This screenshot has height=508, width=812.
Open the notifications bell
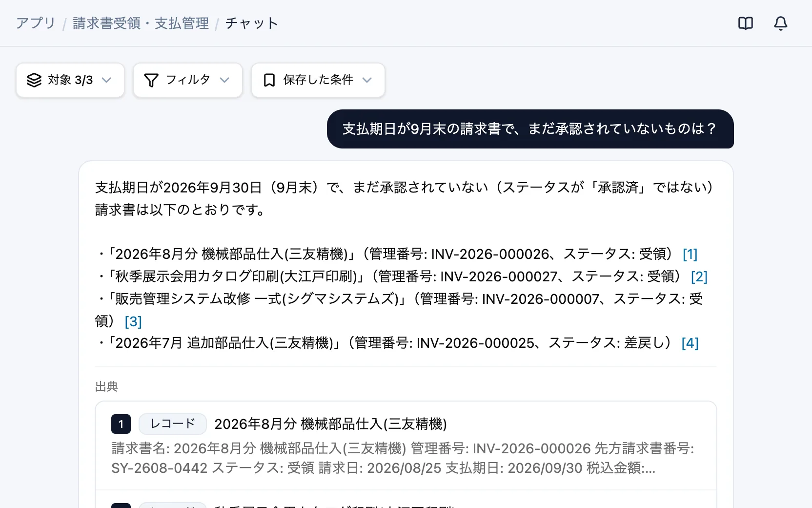[780, 23]
